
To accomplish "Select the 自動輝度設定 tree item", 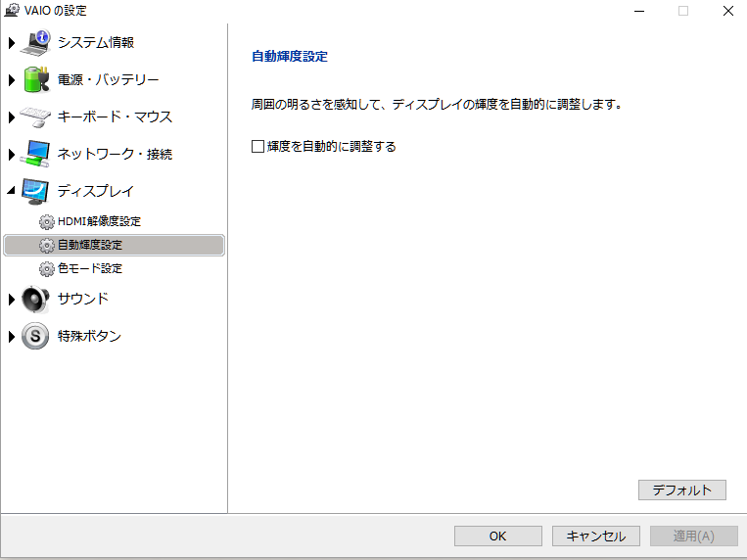I will click(x=114, y=245).
